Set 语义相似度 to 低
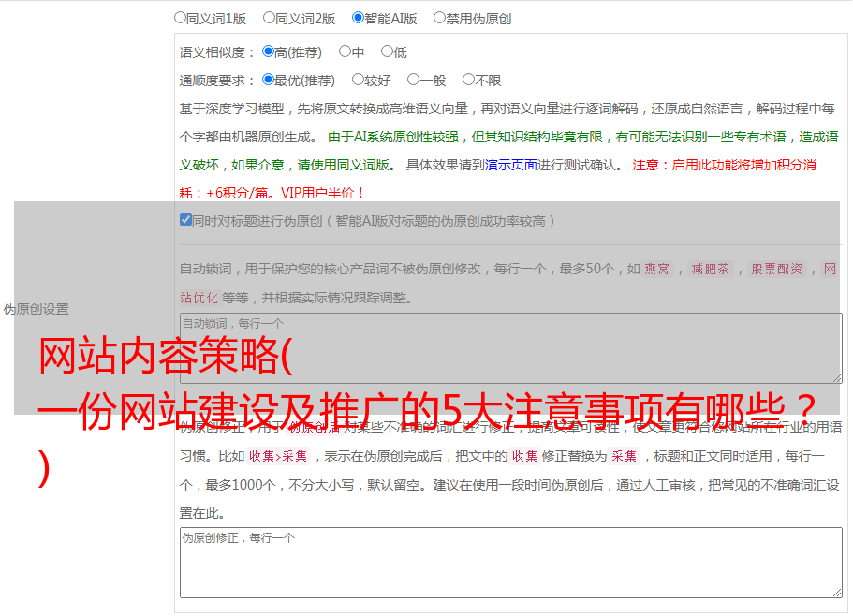The height and width of the screenshot is (616, 853). click(387, 51)
